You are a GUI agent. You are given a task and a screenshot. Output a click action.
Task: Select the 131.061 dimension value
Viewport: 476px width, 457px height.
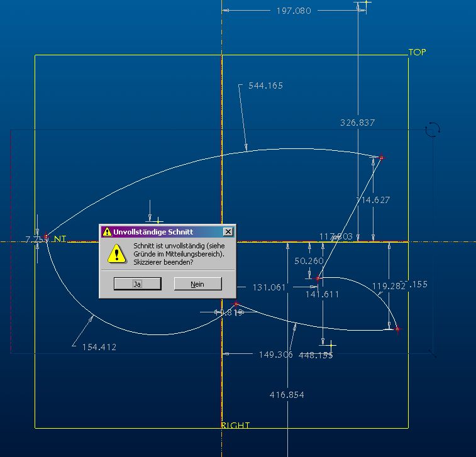click(269, 287)
